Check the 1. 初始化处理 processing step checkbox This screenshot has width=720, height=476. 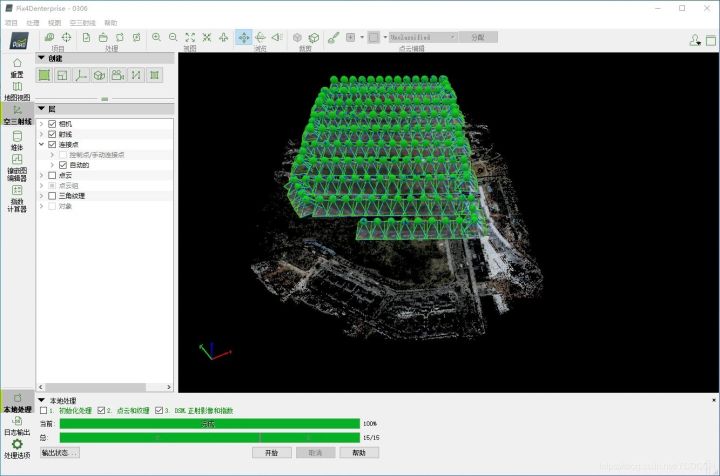pos(43,410)
